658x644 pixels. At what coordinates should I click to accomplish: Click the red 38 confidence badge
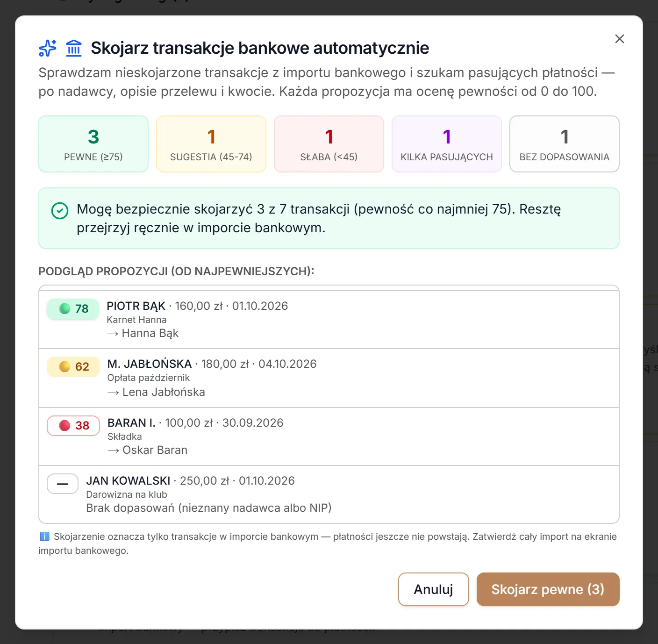[73, 426]
